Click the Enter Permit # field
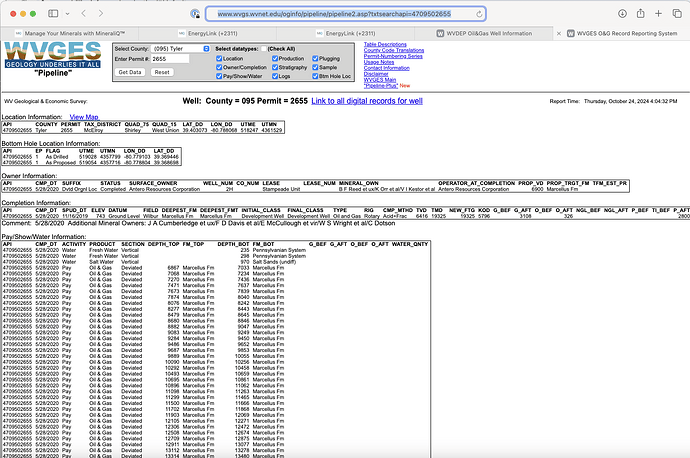 click(x=170, y=59)
